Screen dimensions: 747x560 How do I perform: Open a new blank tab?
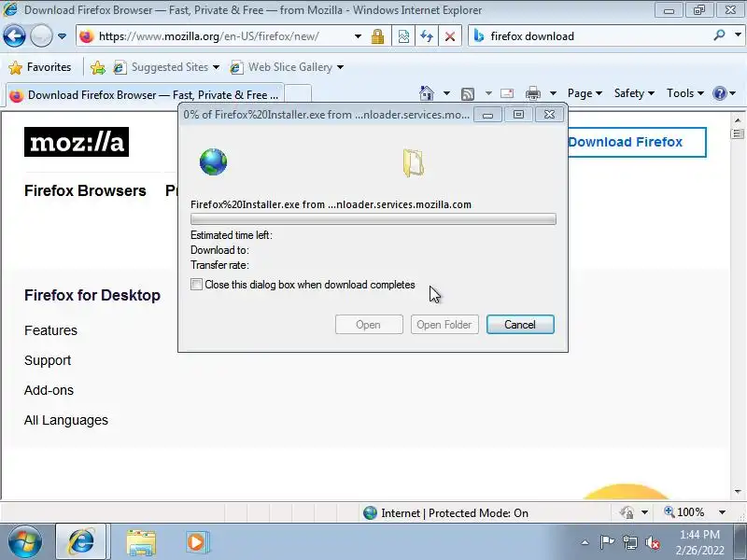point(298,93)
